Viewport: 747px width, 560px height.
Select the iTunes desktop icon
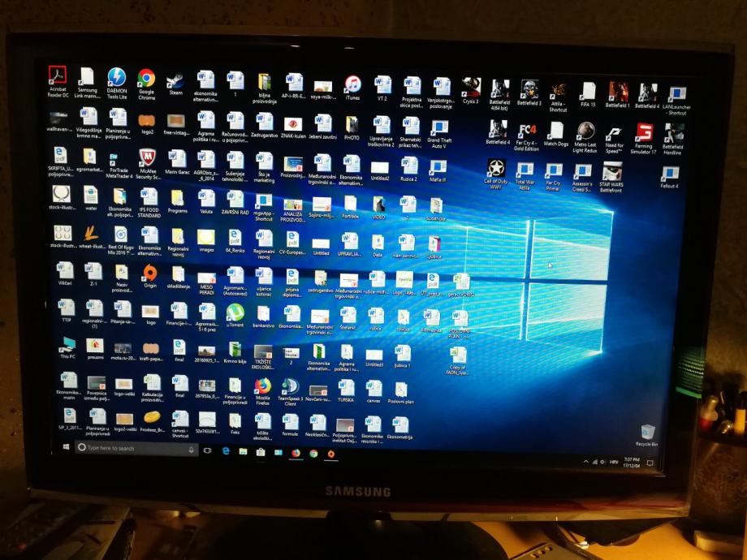click(x=352, y=87)
